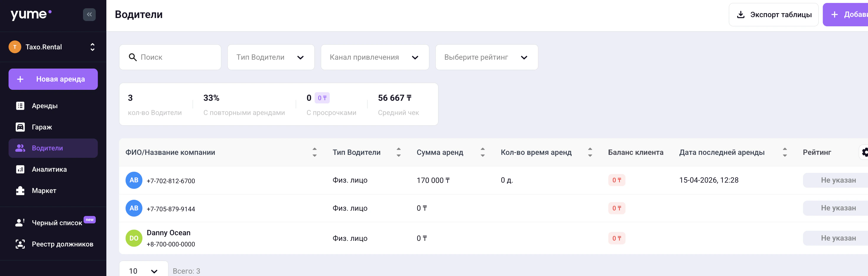Click the magnifier search icon
This screenshot has height=276, width=868.
tap(133, 57)
